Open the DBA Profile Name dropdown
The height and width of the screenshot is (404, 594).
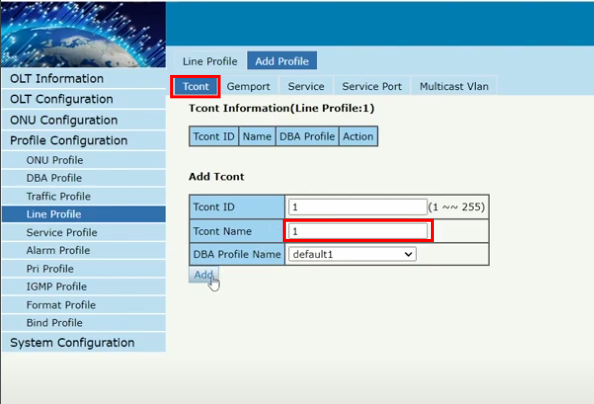point(352,254)
